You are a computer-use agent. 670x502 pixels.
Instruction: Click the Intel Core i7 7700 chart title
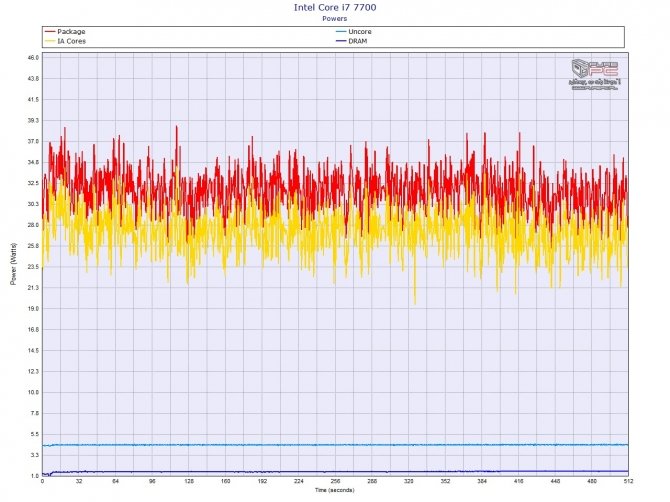[x=335, y=7]
